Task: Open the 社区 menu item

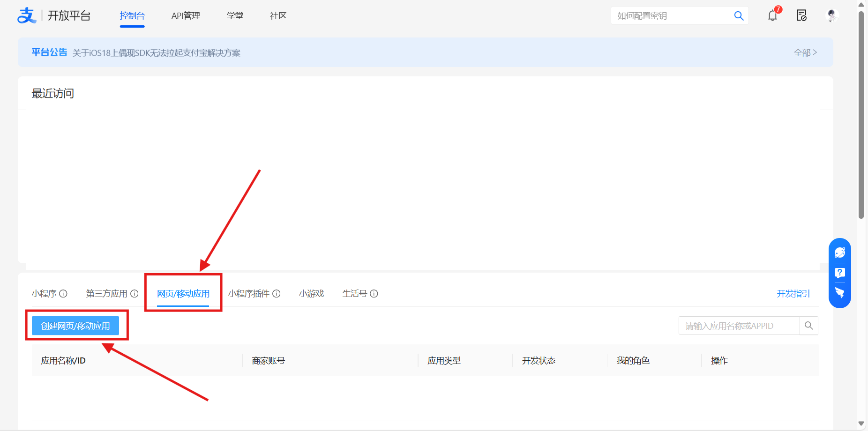Action: [x=277, y=15]
